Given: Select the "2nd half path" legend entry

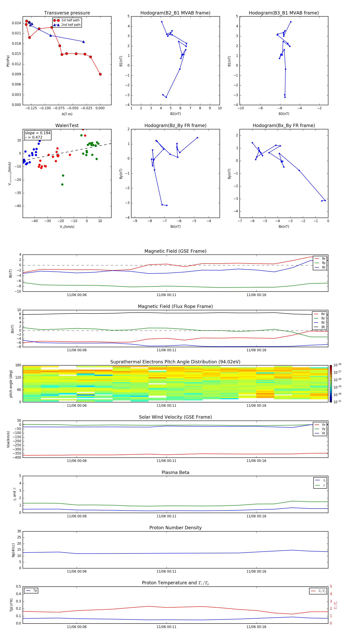Looking at the screenshot, I should point(67,25).
